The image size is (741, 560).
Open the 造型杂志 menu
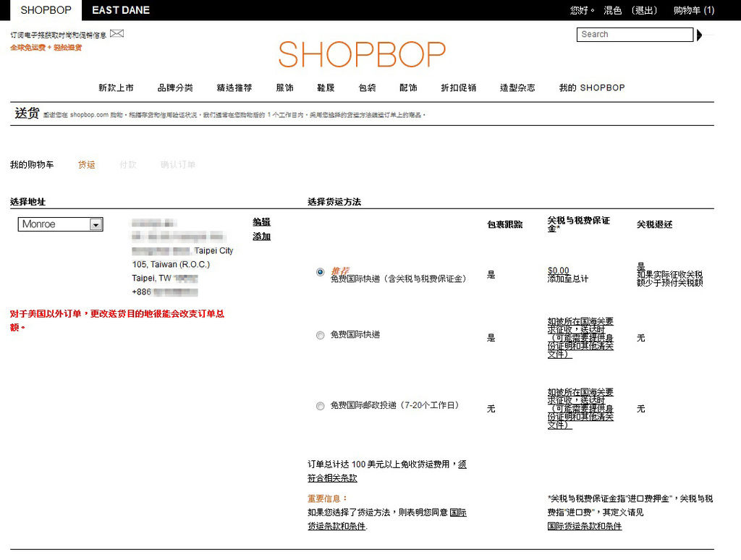(517, 88)
